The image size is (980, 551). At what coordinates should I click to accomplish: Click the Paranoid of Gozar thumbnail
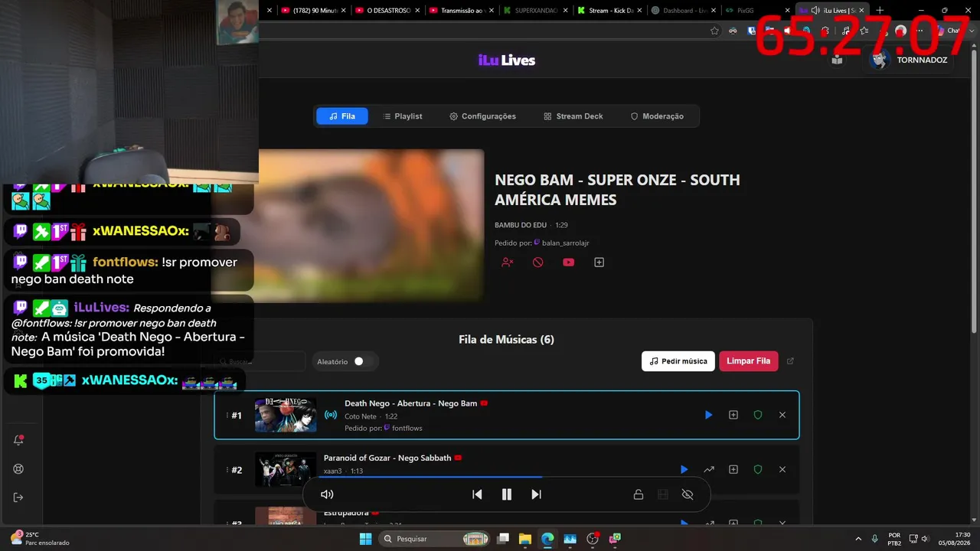tap(286, 469)
